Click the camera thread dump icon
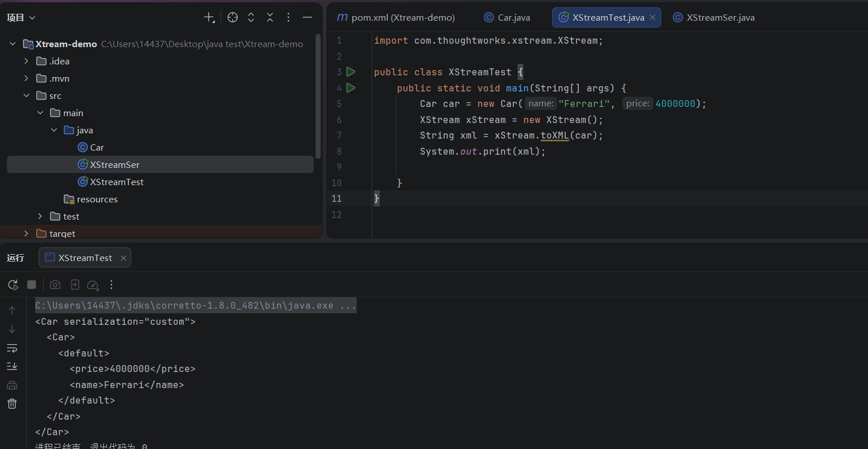This screenshot has height=449, width=868. pos(55,285)
